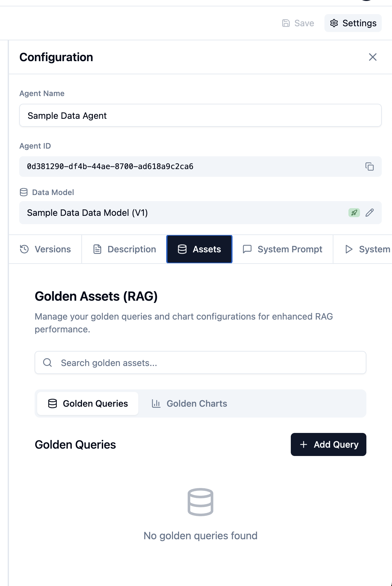Click the history clock icon on Versions
392x586 pixels.
(x=24, y=249)
